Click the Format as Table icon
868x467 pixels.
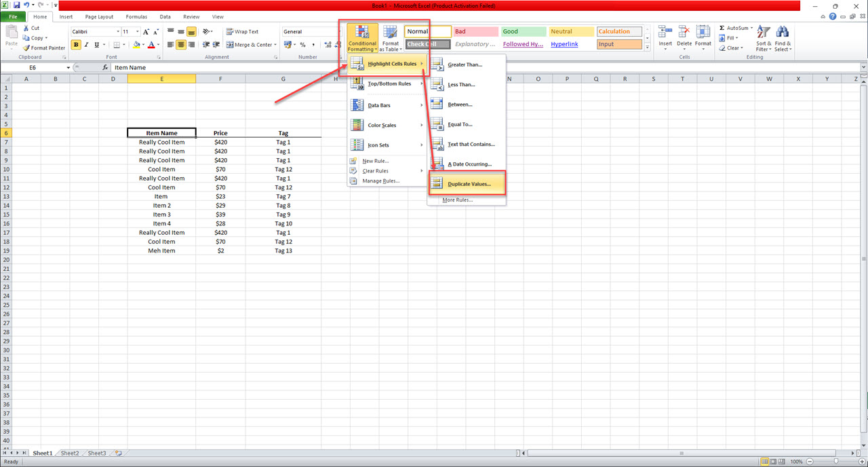(390, 37)
